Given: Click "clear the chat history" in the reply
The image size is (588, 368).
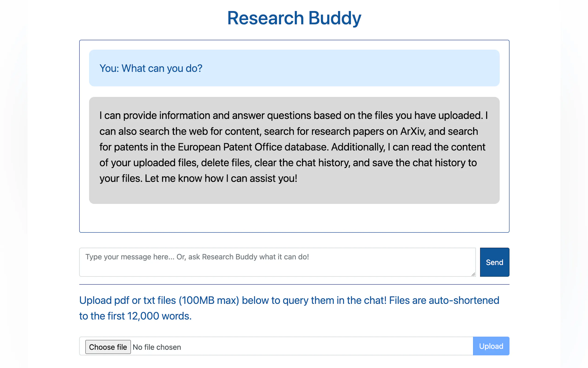Looking at the screenshot, I should 302,163.
